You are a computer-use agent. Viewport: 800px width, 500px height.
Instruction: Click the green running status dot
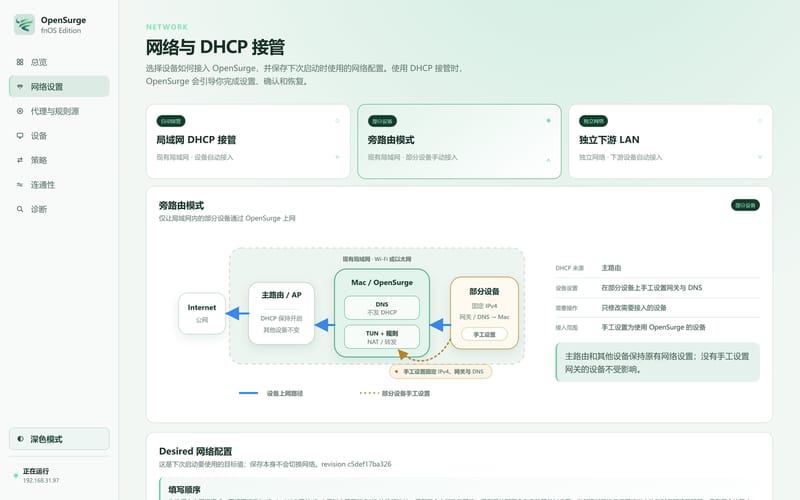coord(16,476)
